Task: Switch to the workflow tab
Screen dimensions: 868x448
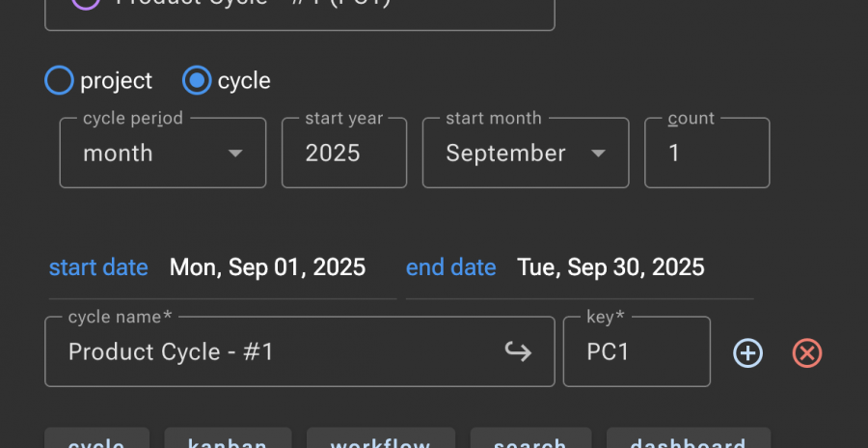Action: point(380,440)
